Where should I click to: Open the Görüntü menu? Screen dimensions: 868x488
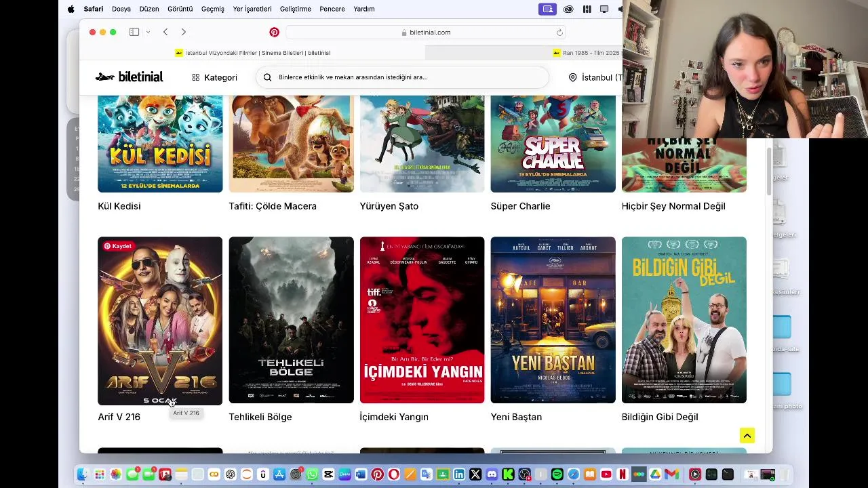point(180,9)
